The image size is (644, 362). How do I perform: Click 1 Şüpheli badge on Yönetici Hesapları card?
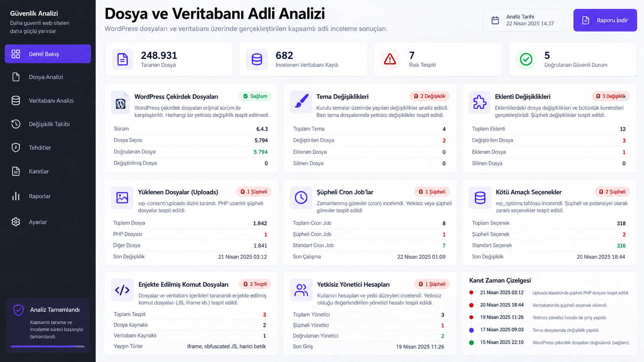(x=432, y=284)
